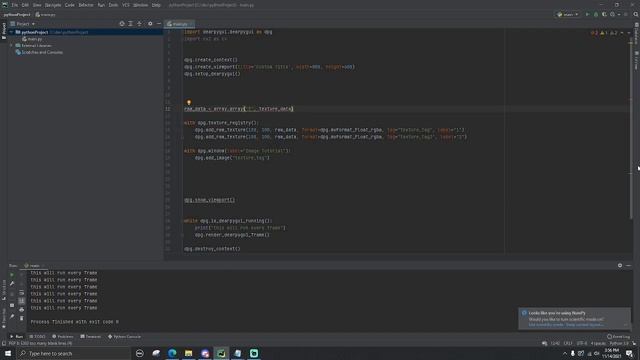
Task: Collapse the pythonProject root folder
Action: [x=11, y=32]
